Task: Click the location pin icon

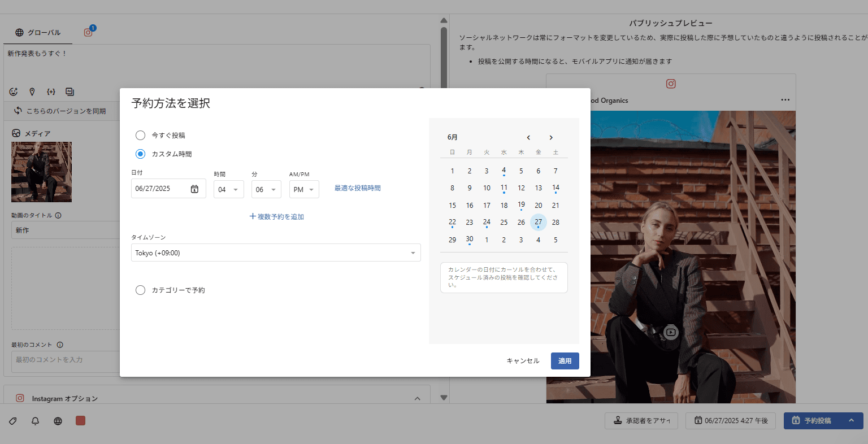Action: (32, 92)
